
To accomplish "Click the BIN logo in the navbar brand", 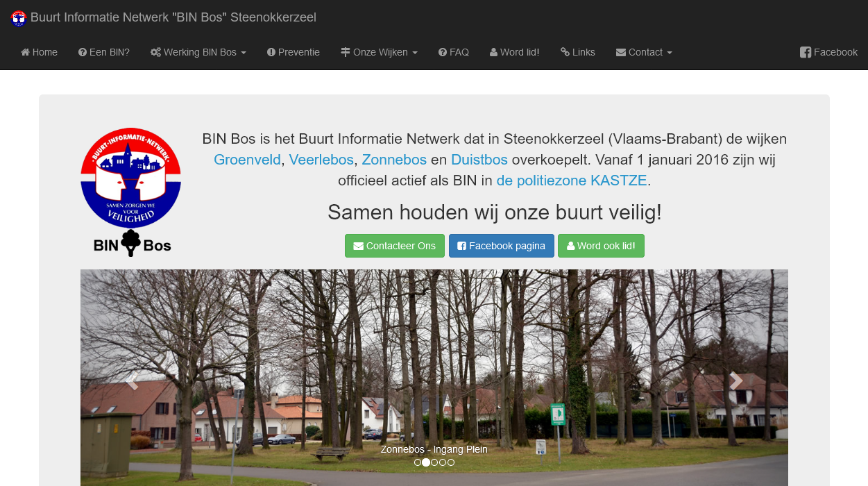I will (19, 18).
